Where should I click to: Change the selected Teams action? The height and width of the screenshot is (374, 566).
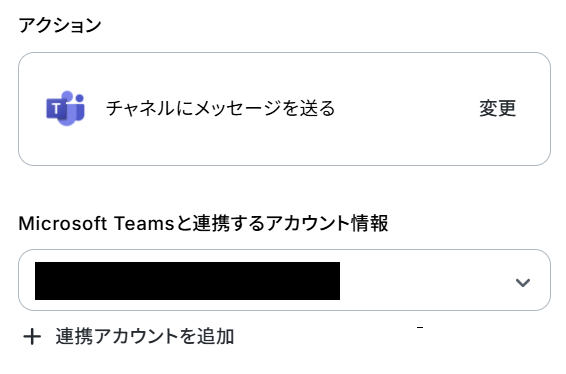(497, 108)
